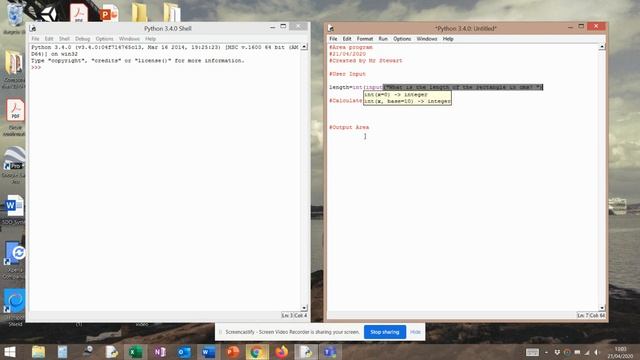The image size is (640, 360).
Task: Click the shell 'Ln: 3 Col: 4' status
Action: [294, 316]
